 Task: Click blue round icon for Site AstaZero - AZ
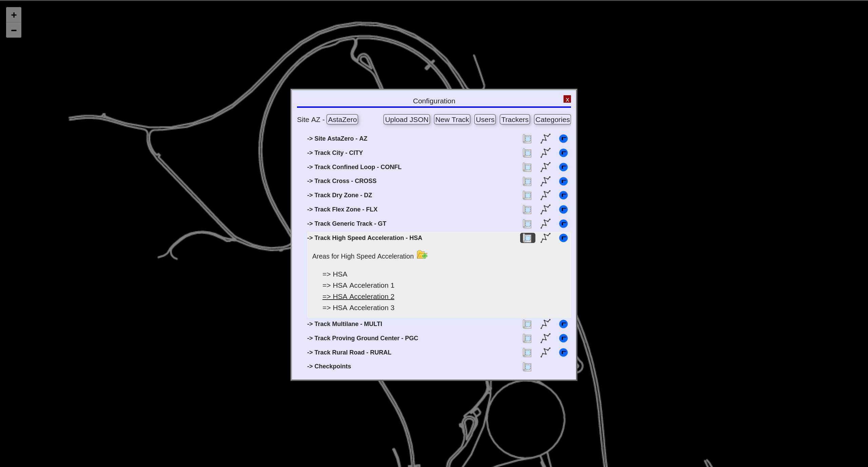tap(563, 139)
